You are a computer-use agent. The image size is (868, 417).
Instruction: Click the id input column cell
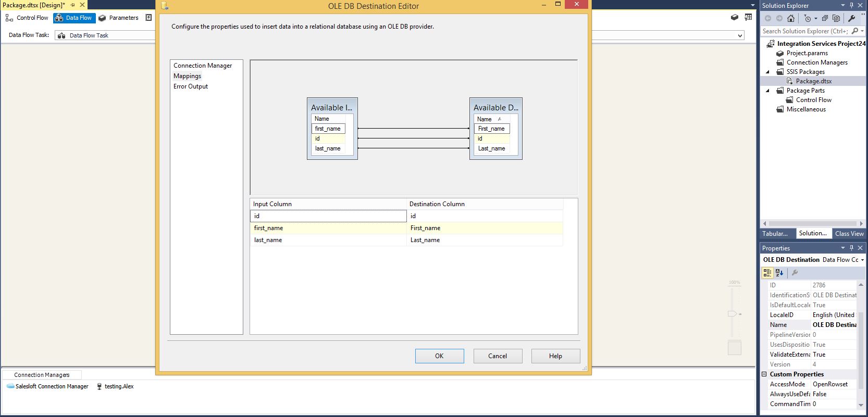pyautogui.click(x=328, y=216)
